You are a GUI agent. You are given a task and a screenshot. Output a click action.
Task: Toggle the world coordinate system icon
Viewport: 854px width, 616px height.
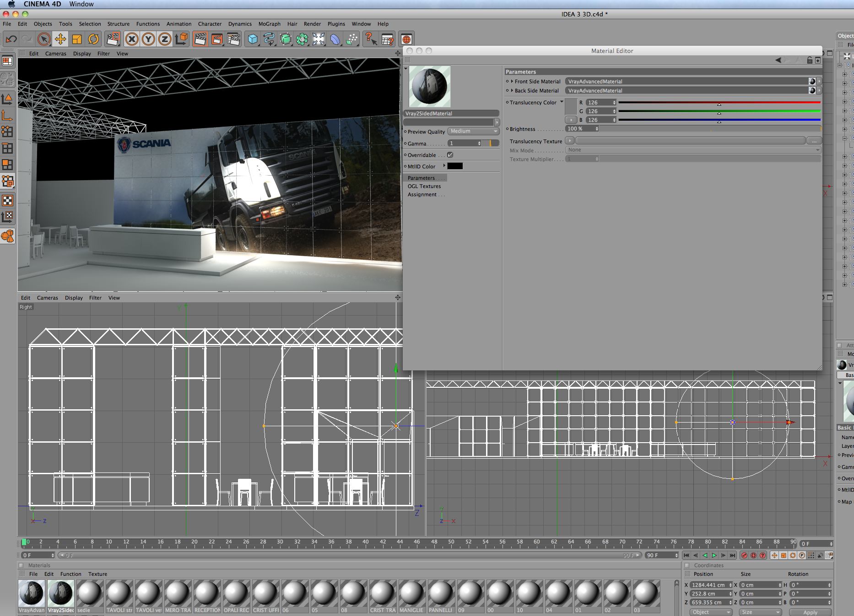182,39
